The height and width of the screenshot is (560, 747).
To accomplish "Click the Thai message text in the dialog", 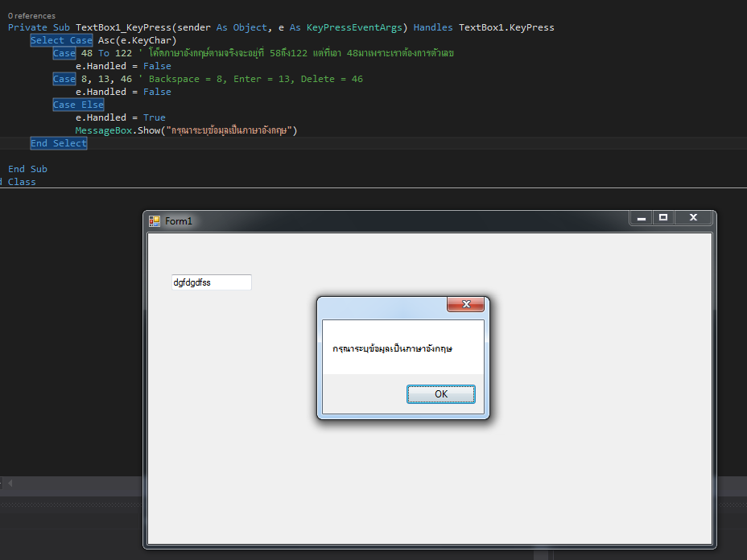I will click(x=392, y=349).
